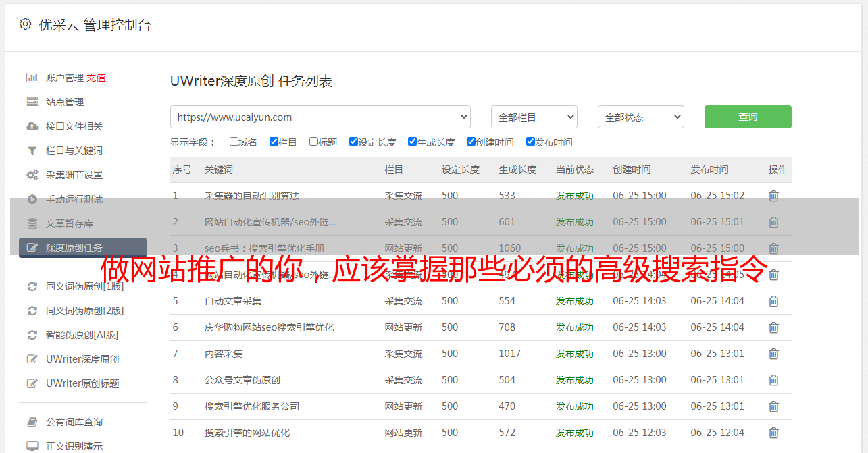Click keyword 庆华购物网站seo搜索引擎优化 in row 6
This screenshot has width=868, height=453.
(x=269, y=327)
